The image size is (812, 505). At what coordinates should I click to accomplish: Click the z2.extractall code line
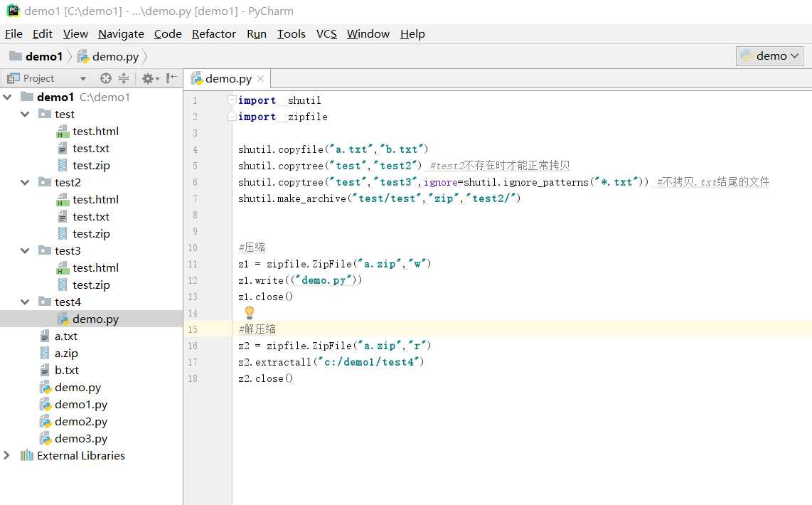(331, 362)
